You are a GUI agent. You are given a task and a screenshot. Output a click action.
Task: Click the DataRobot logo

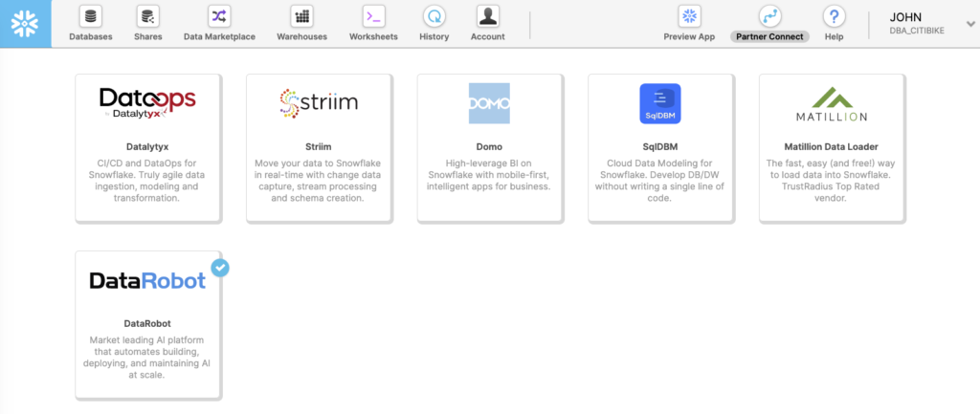click(147, 280)
